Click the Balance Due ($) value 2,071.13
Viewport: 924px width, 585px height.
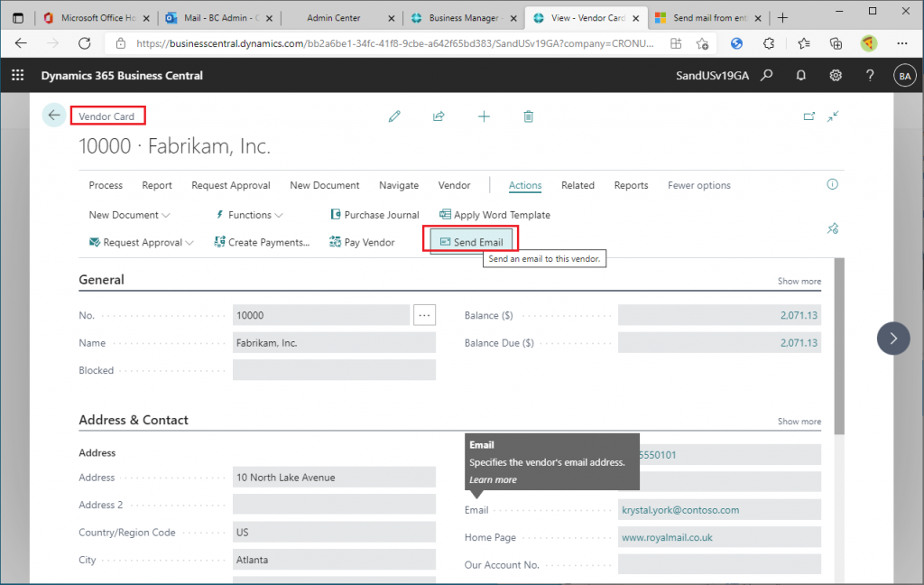click(799, 343)
